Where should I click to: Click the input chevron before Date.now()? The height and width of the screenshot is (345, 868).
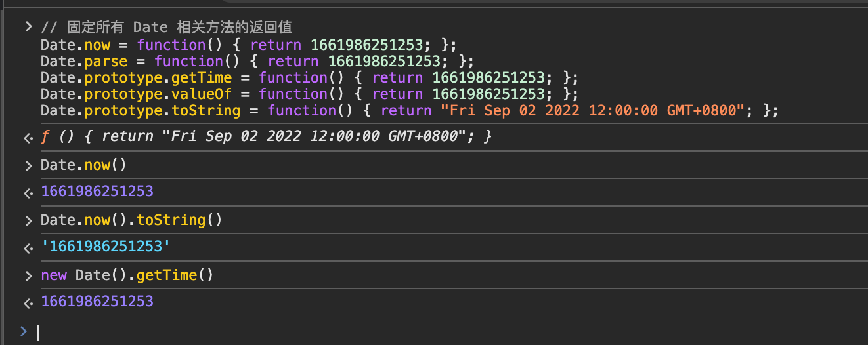(x=28, y=166)
